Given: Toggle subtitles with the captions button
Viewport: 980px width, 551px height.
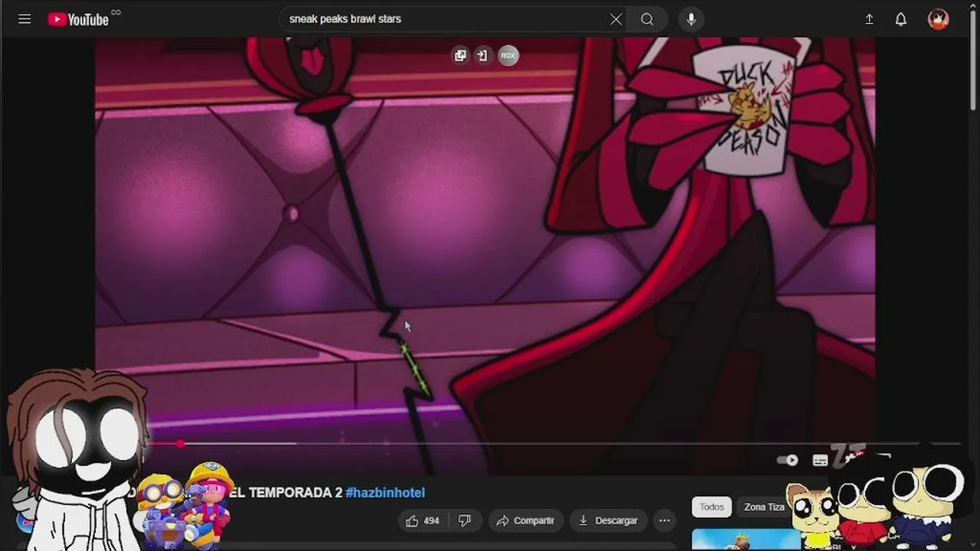Looking at the screenshot, I should coord(820,460).
